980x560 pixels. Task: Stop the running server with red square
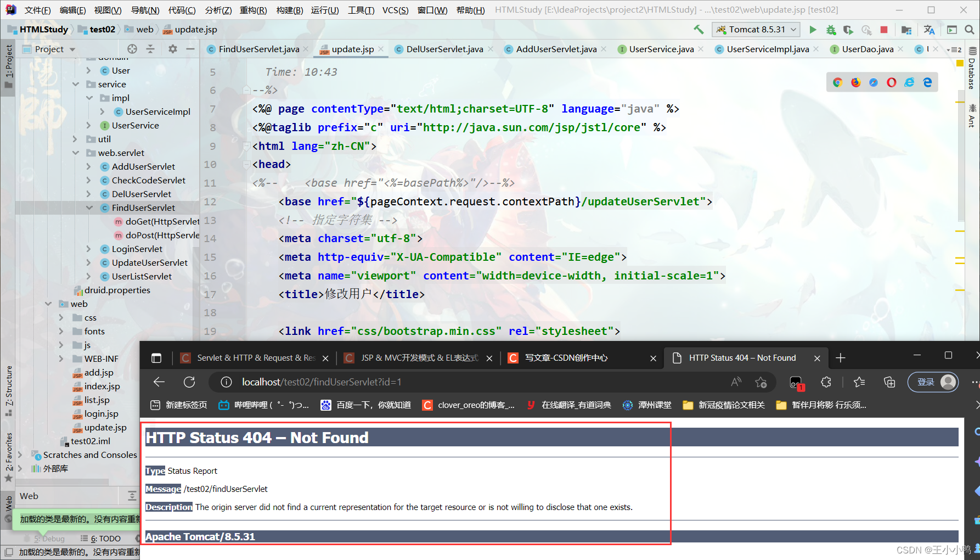click(884, 30)
